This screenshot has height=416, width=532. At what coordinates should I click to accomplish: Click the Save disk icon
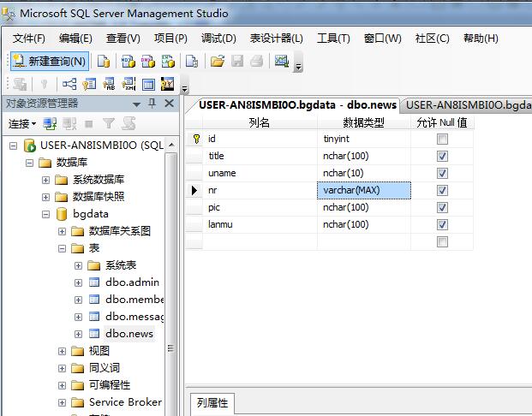point(237,62)
